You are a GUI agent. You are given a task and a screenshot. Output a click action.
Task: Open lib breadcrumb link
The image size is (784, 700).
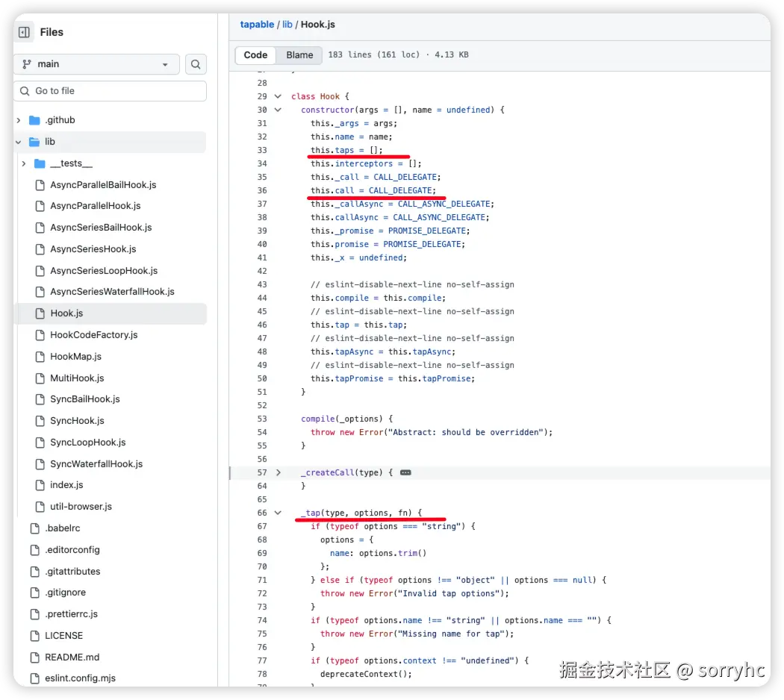click(287, 25)
